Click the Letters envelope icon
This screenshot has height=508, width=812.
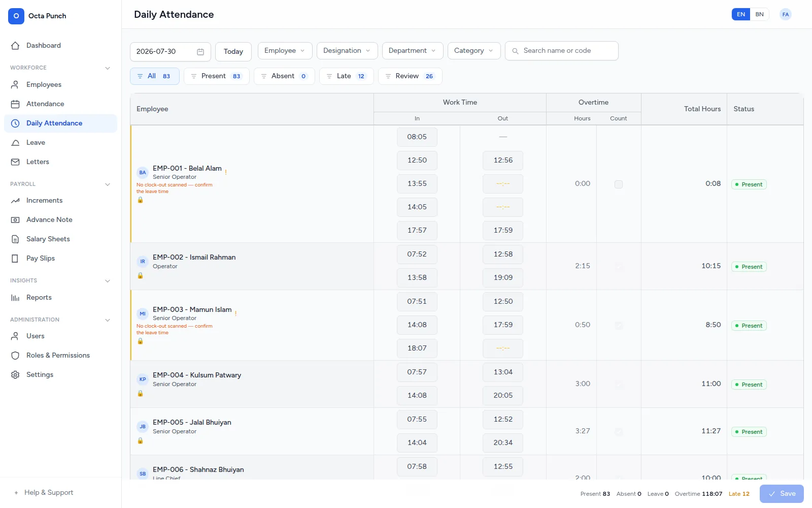click(15, 162)
